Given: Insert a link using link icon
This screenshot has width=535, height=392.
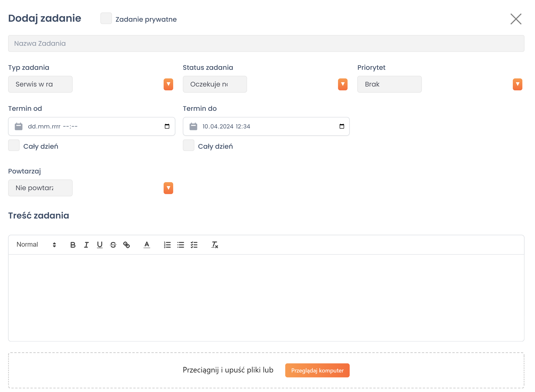Looking at the screenshot, I should click(x=126, y=245).
